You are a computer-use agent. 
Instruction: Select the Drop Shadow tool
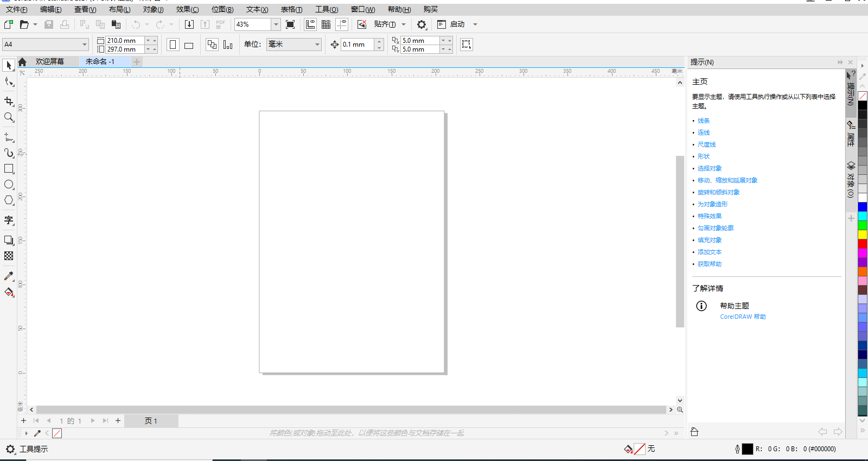click(x=9, y=240)
